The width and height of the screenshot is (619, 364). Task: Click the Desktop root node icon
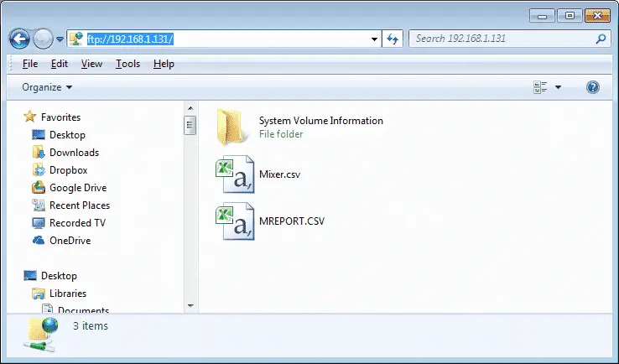30,276
